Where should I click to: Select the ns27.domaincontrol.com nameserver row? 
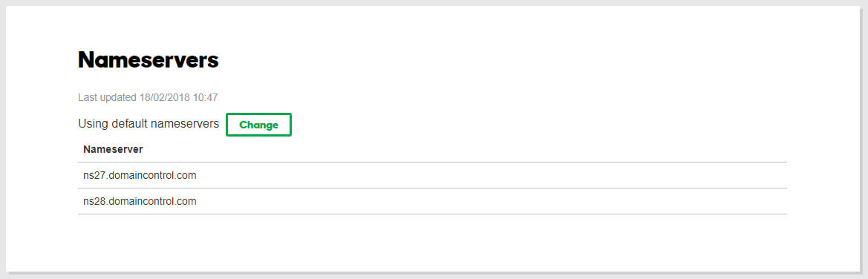(x=432, y=175)
